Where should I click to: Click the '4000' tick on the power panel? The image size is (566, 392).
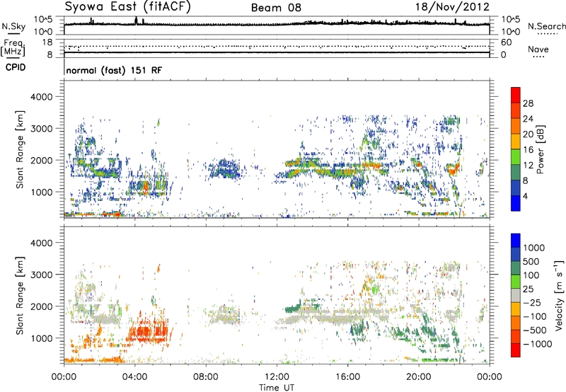click(41, 97)
